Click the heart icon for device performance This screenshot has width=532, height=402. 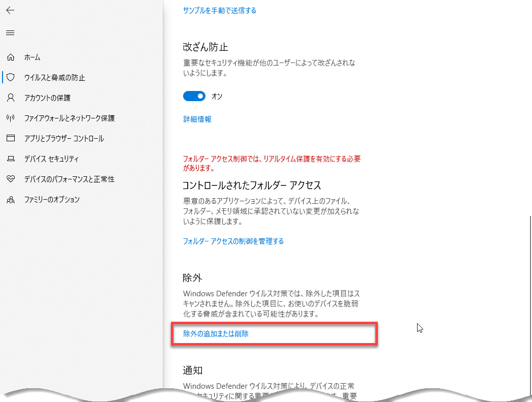click(x=11, y=179)
